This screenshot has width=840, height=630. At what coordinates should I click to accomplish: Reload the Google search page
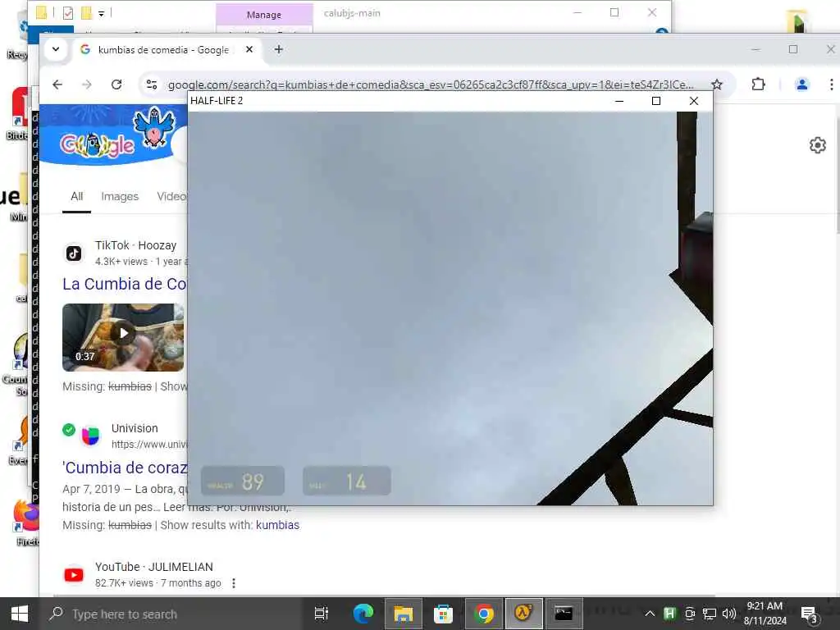point(116,84)
